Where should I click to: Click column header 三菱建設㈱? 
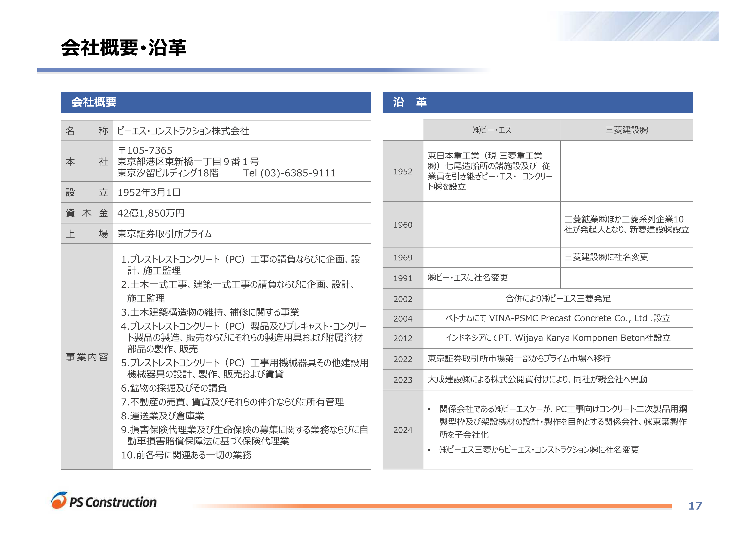(627, 130)
